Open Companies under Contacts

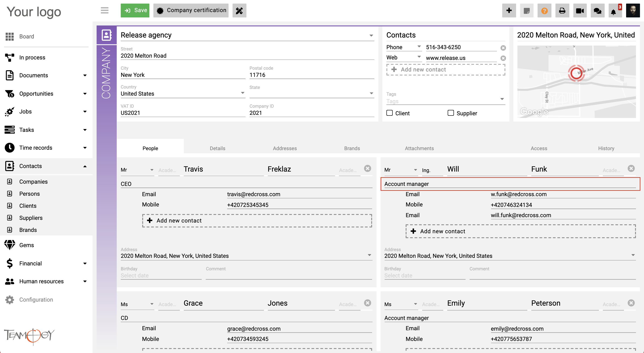(x=34, y=182)
